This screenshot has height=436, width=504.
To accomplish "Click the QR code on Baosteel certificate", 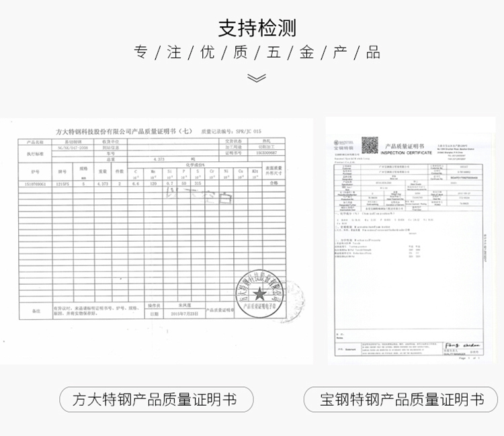I will click(370, 145).
